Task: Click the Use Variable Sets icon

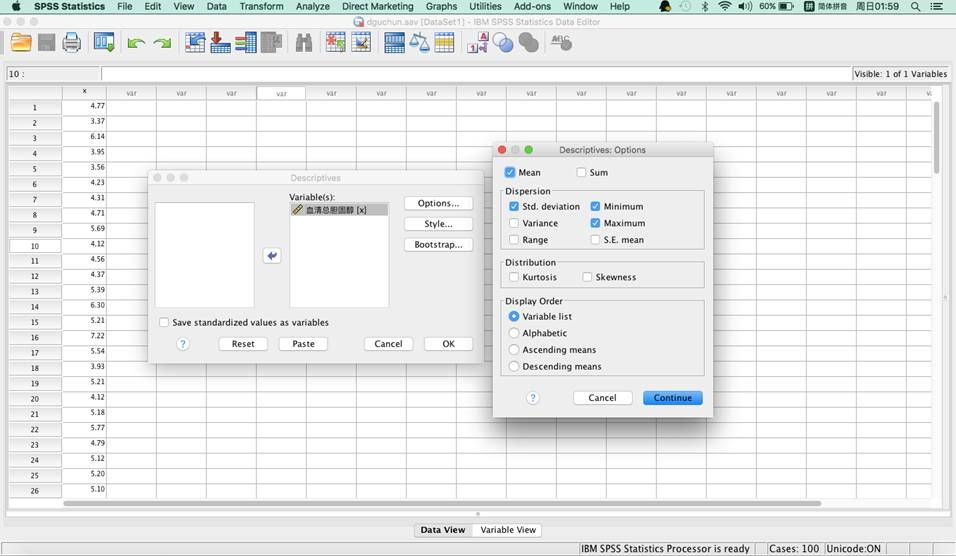Action: click(503, 43)
